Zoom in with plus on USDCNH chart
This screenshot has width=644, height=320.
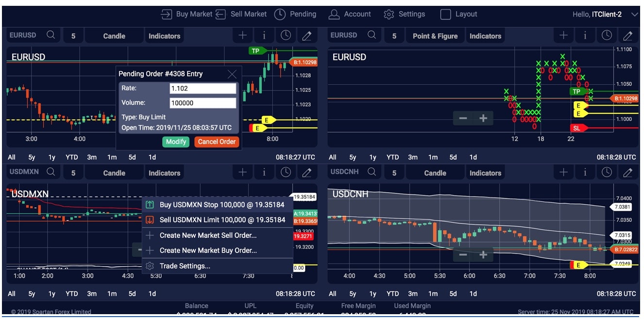(483, 255)
